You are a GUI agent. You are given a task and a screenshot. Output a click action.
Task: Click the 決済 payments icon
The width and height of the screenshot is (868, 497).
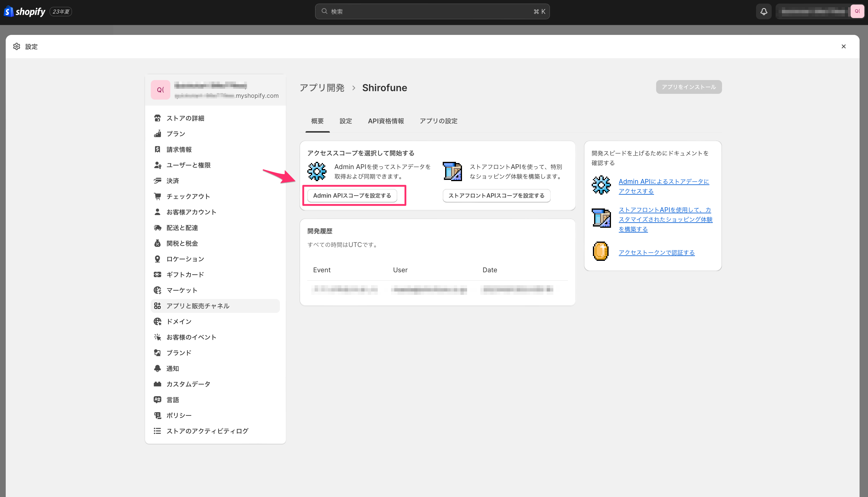[157, 181]
